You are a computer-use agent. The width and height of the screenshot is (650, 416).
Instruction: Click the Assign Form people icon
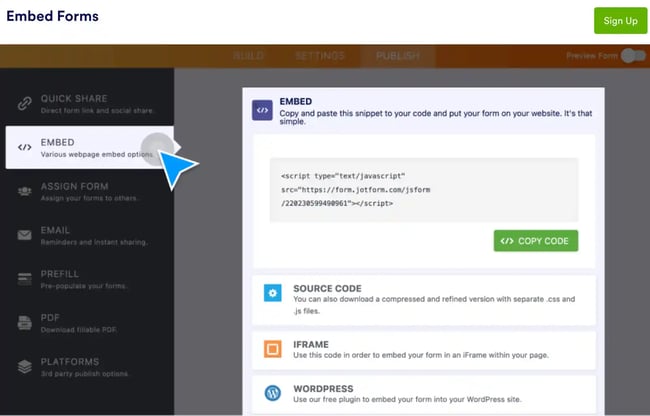pos(25,191)
